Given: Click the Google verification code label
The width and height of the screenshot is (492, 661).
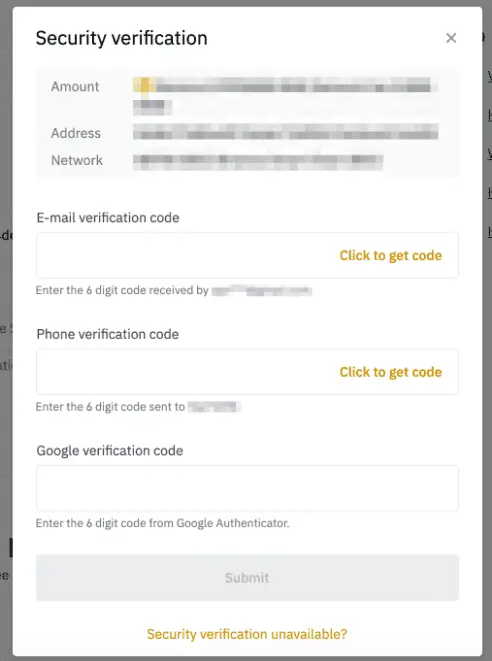Looking at the screenshot, I should (110, 451).
